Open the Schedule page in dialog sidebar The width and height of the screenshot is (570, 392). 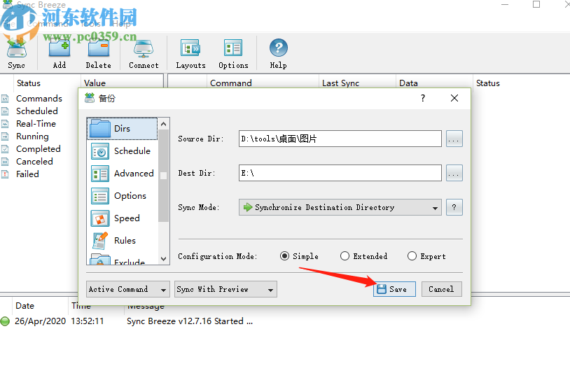[x=123, y=151]
